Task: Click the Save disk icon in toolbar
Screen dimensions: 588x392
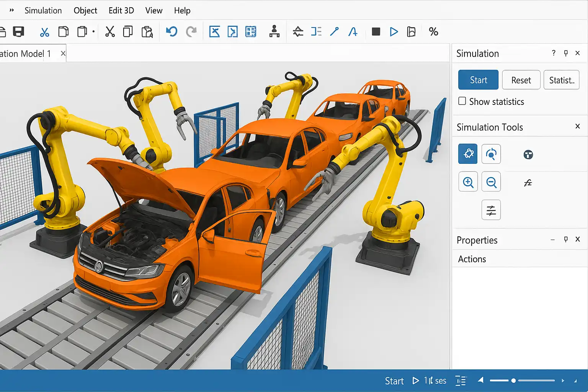Action: (x=18, y=31)
